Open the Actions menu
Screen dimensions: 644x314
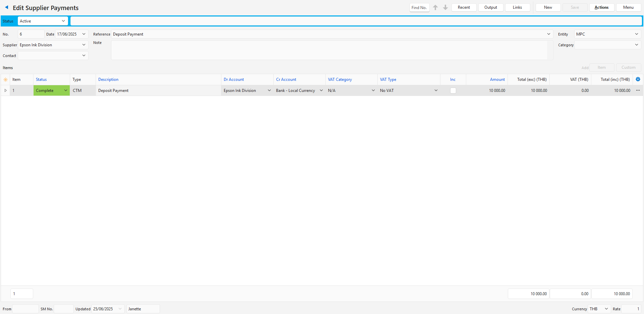(601, 7)
